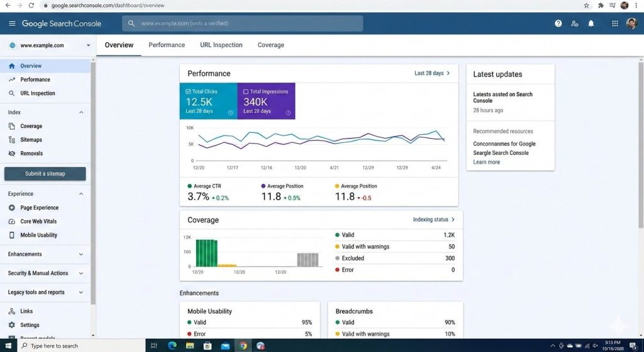Click the Windows Start button
The width and height of the screenshot is (644, 352).
pyautogui.click(x=8, y=346)
